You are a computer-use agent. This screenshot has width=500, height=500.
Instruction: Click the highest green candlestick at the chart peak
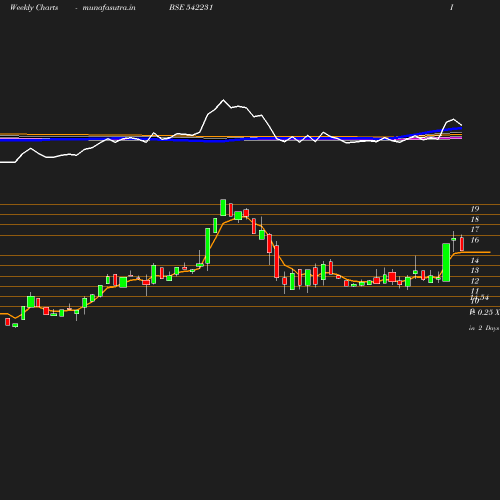coord(223,207)
